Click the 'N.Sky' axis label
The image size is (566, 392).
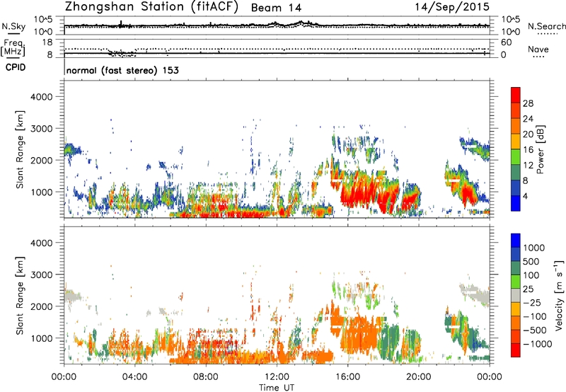[13, 26]
